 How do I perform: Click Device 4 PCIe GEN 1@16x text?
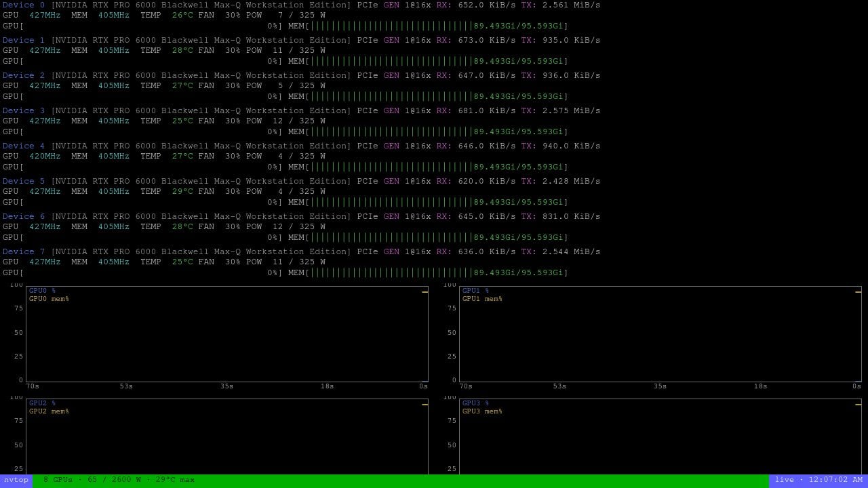pos(394,146)
